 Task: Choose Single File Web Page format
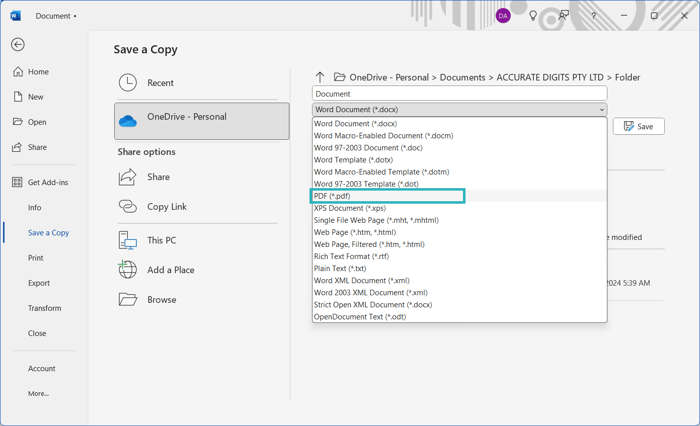[x=459, y=220]
